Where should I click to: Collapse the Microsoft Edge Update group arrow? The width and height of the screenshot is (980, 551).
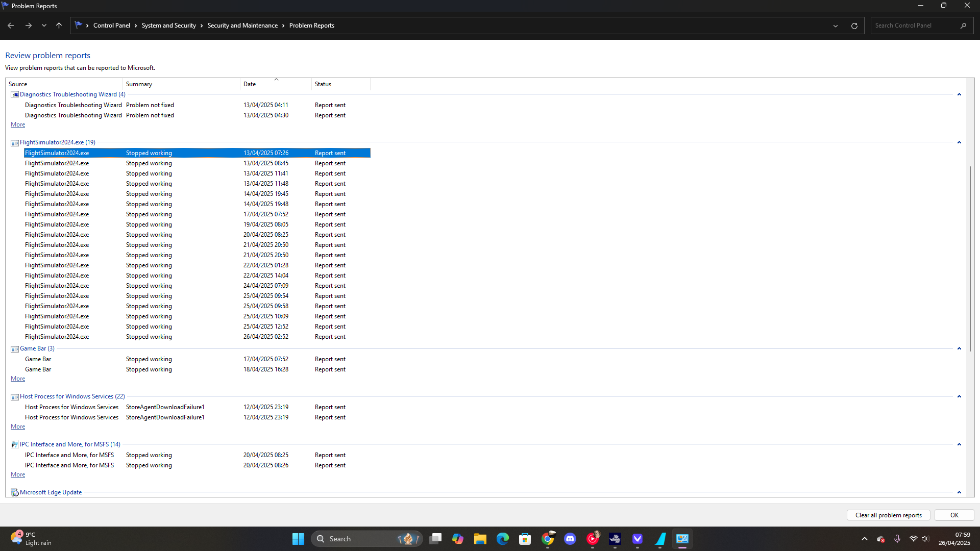(x=959, y=492)
